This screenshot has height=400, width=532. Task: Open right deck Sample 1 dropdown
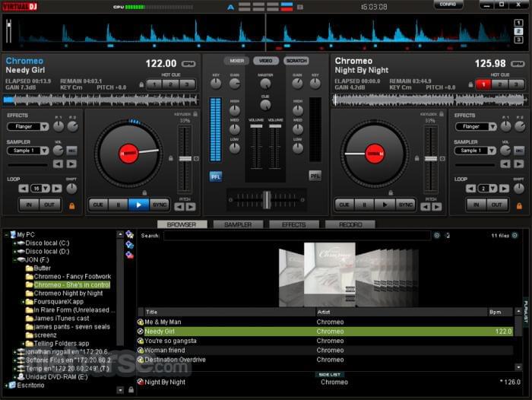[x=492, y=151]
